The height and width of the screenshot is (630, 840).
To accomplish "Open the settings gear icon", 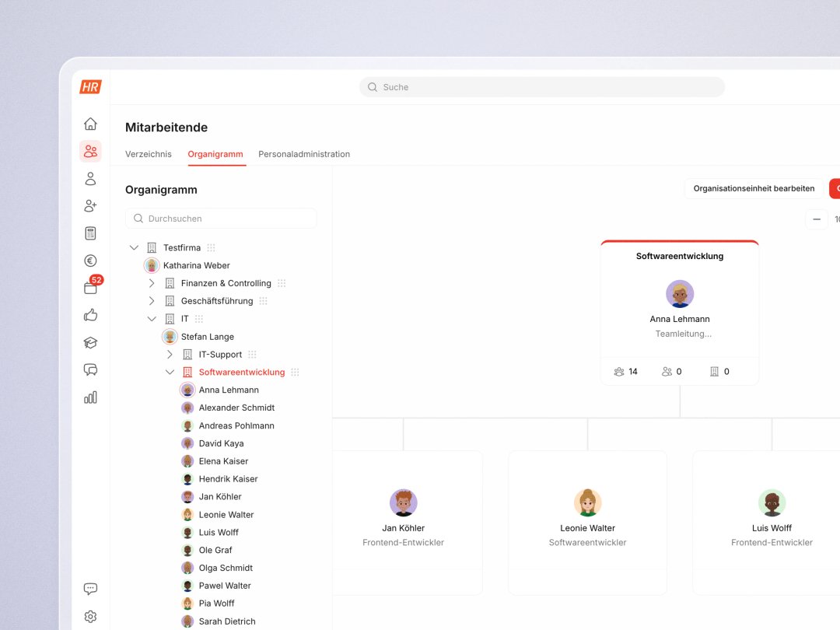I will [90, 617].
